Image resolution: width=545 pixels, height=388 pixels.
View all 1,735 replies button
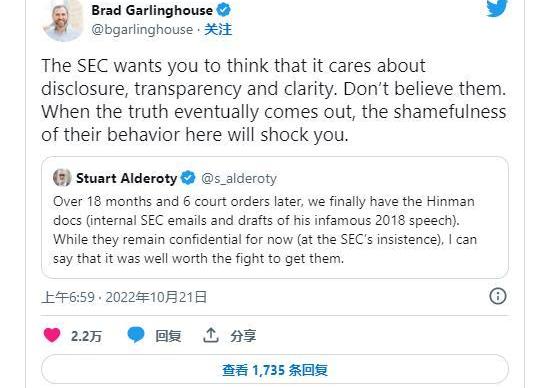275,369
